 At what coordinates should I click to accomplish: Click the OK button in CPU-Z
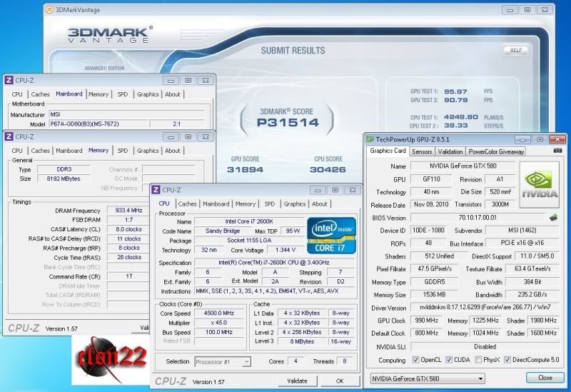coord(340,381)
